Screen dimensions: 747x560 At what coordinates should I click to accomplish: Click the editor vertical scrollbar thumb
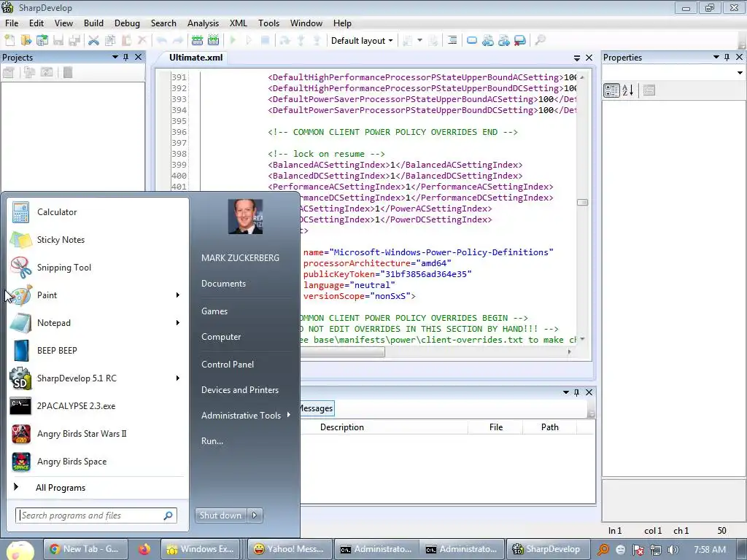[x=582, y=203]
